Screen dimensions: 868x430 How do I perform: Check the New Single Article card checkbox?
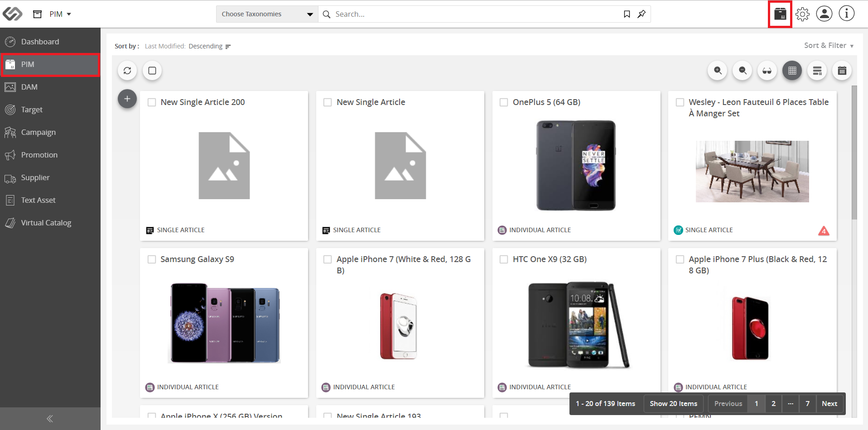pos(328,102)
